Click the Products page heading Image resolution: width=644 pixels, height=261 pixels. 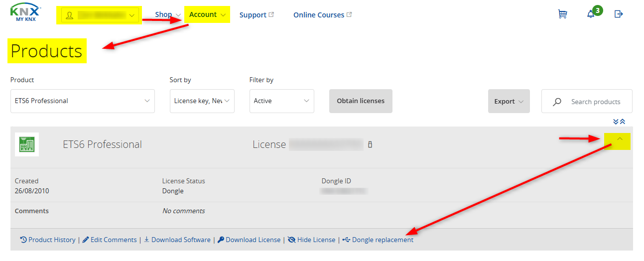point(46,51)
